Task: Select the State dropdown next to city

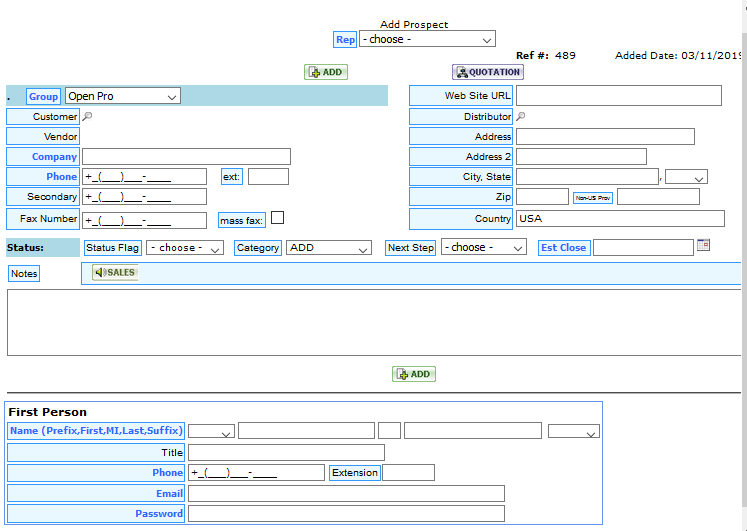Action: pyautogui.click(x=686, y=177)
